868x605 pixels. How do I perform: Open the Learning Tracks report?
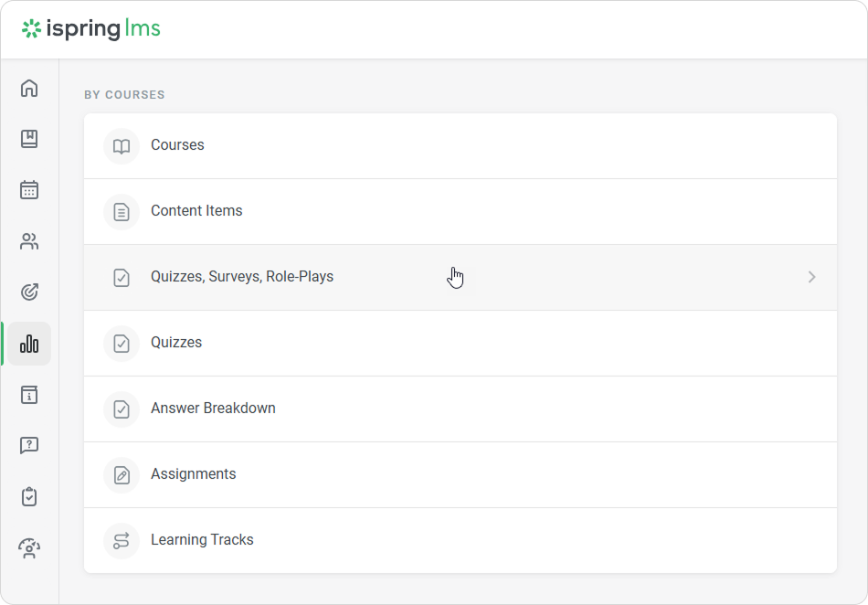pyautogui.click(x=202, y=540)
